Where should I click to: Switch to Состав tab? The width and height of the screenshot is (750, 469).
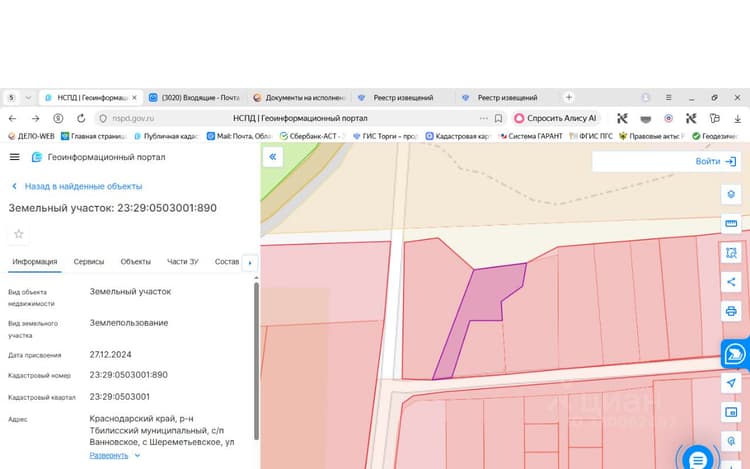pyautogui.click(x=227, y=262)
